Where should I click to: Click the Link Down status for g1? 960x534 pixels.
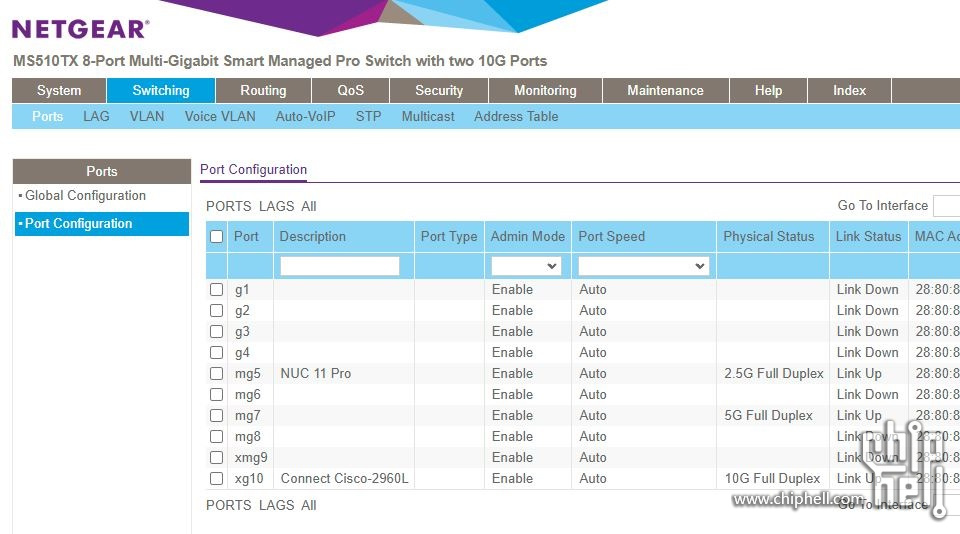pyautogui.click(x=868, y=290)
